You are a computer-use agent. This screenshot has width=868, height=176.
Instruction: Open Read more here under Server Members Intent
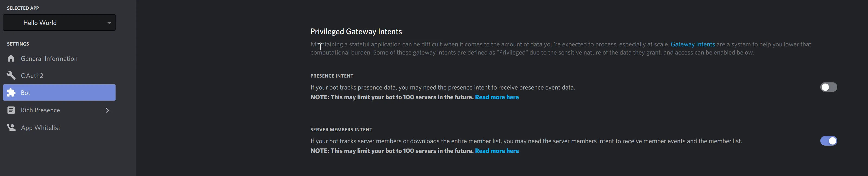pyautogui.click(x=497, y=151)
